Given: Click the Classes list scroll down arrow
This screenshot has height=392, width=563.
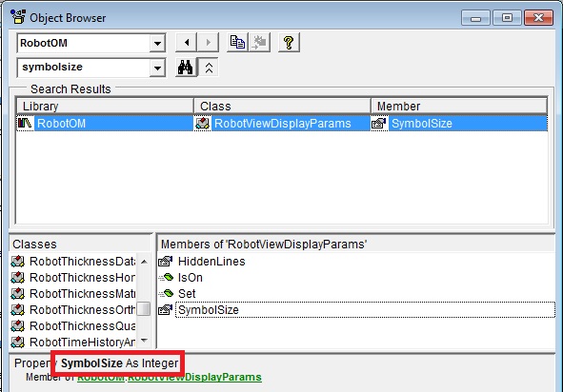Looking at the screenshot, I should click(x=145, y=340).
